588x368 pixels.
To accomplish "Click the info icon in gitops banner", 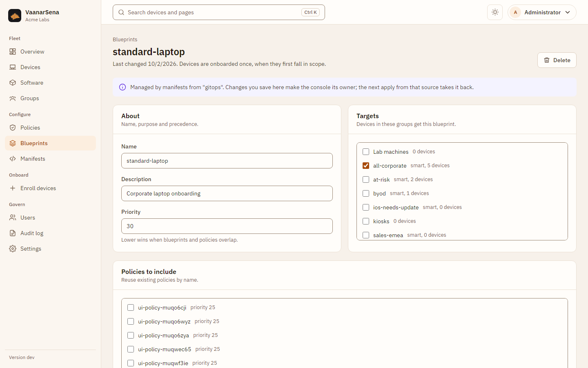I will (x=122, y=87).
